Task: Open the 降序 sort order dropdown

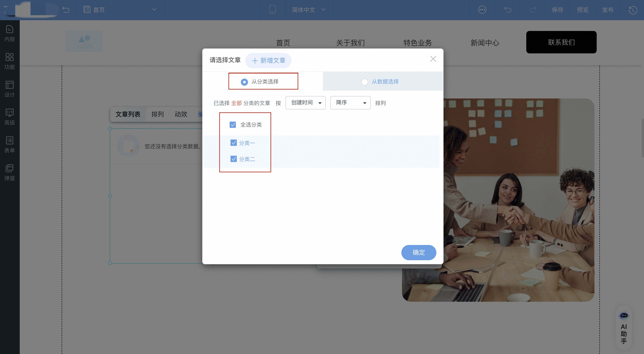Action: click(350, 103)
